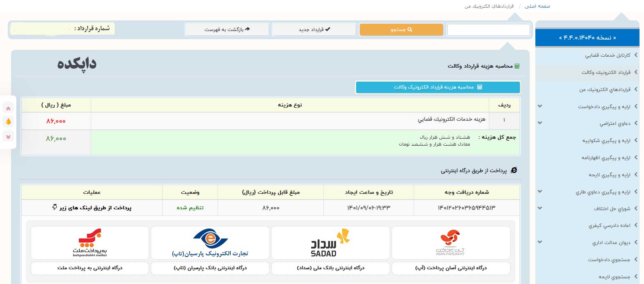Click the orange drop icon in side widget
This screenshot has height=284, width=644.
coord(8,122)
